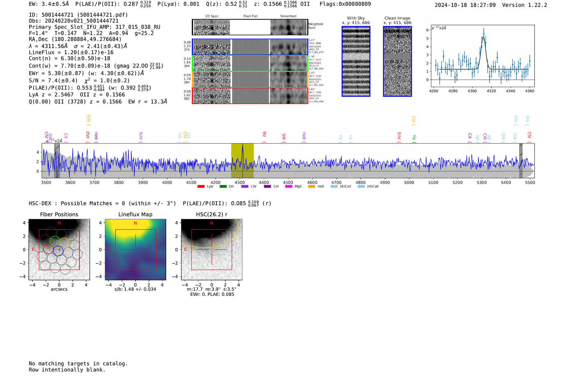
Task: Click the Q(0.00) OII (3728) line
Action: pyautogui.click(x=98, y=102)
